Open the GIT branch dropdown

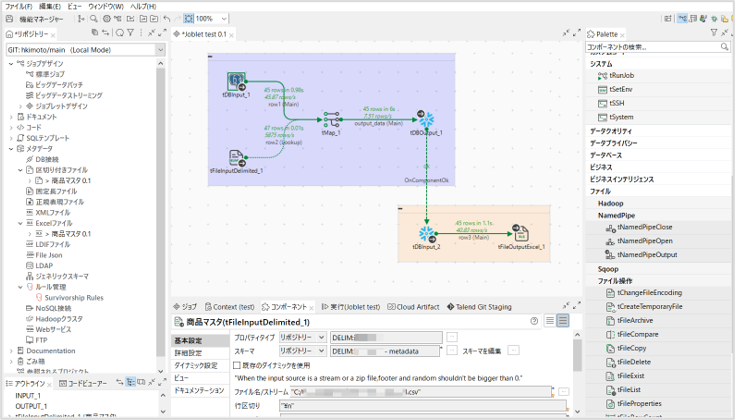pos(160,50)
